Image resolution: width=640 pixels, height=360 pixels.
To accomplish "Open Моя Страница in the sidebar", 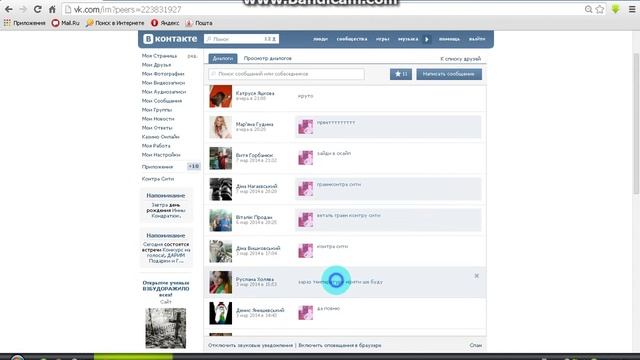I will coord(160,56).
